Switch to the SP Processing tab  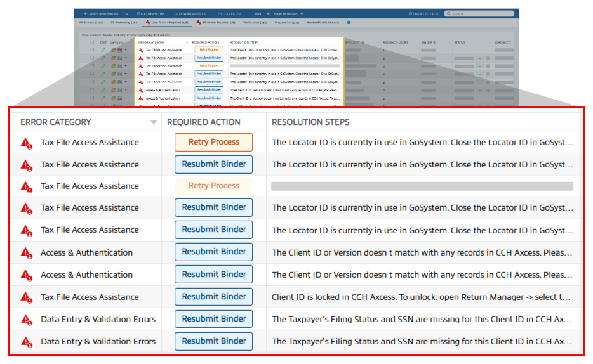tap(124, 23)
